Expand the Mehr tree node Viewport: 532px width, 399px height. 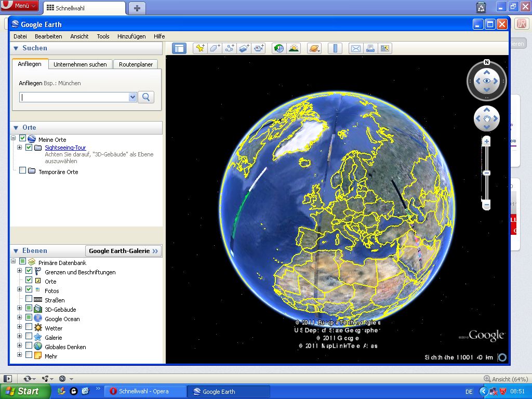tap(19, 355)
